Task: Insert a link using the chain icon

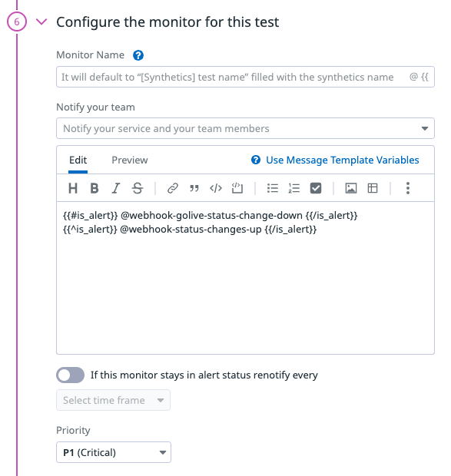Action: [173, 188]
